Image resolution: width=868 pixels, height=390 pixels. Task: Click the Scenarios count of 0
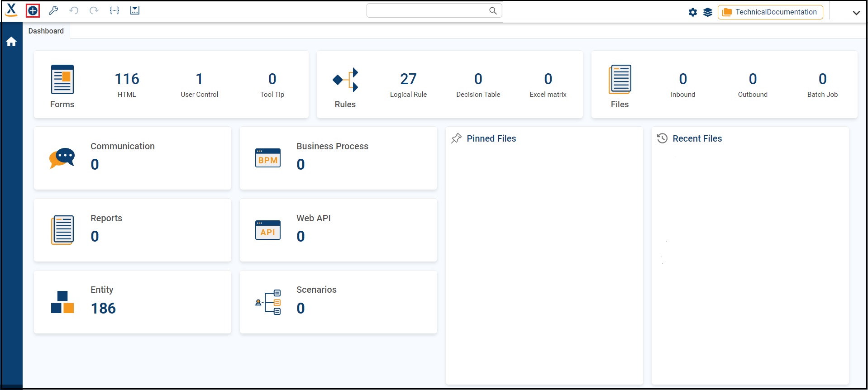300,308
